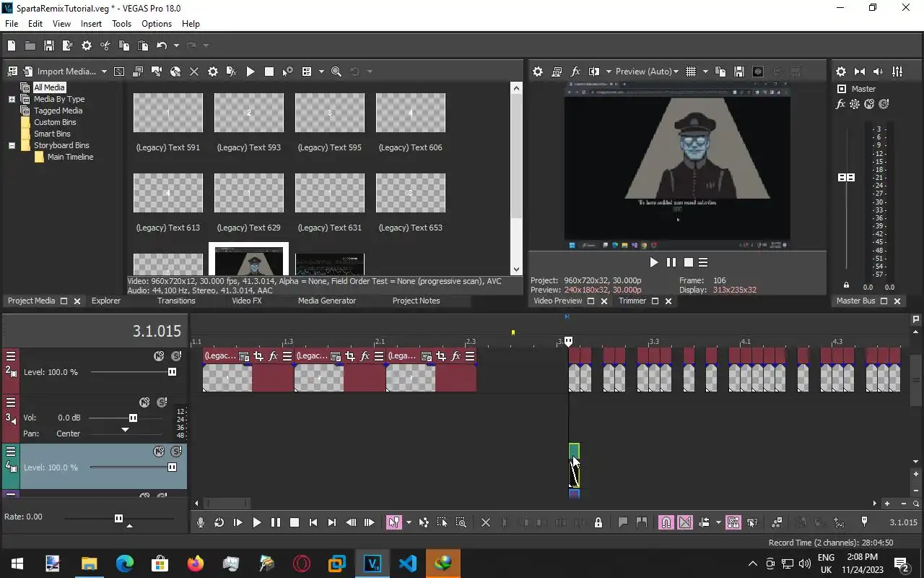Open the Render As icon in main toolbar
The height and width of the screenshot is (578, 924).
pyautogui.click(x=68, y=46)
